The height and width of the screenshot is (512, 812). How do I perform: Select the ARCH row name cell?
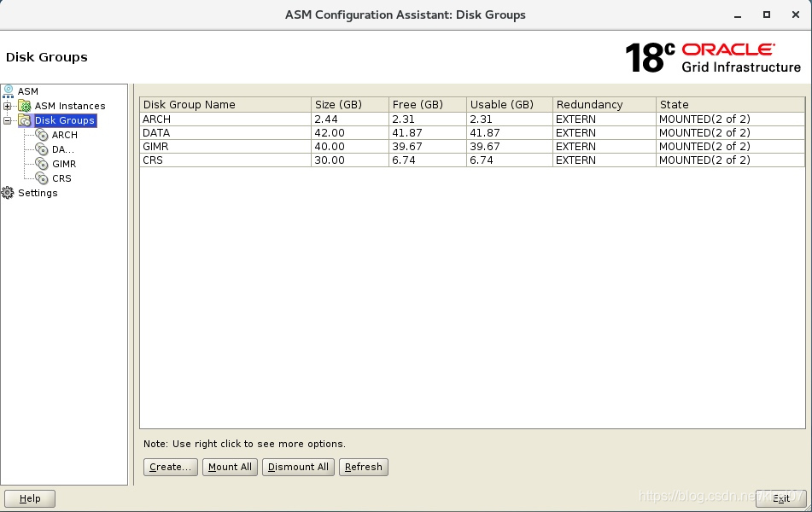(225, 119)
